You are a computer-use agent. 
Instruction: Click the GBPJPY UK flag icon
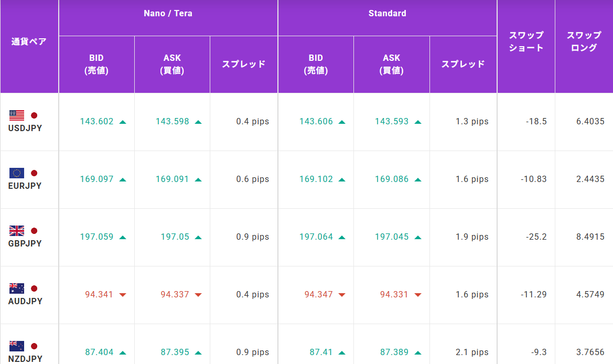coord(17,231)
